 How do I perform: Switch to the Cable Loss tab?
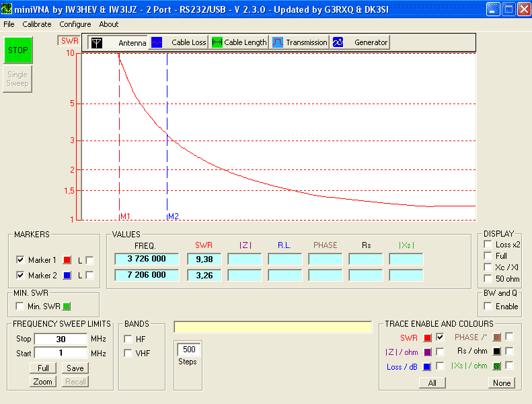(x=178, y=42)
